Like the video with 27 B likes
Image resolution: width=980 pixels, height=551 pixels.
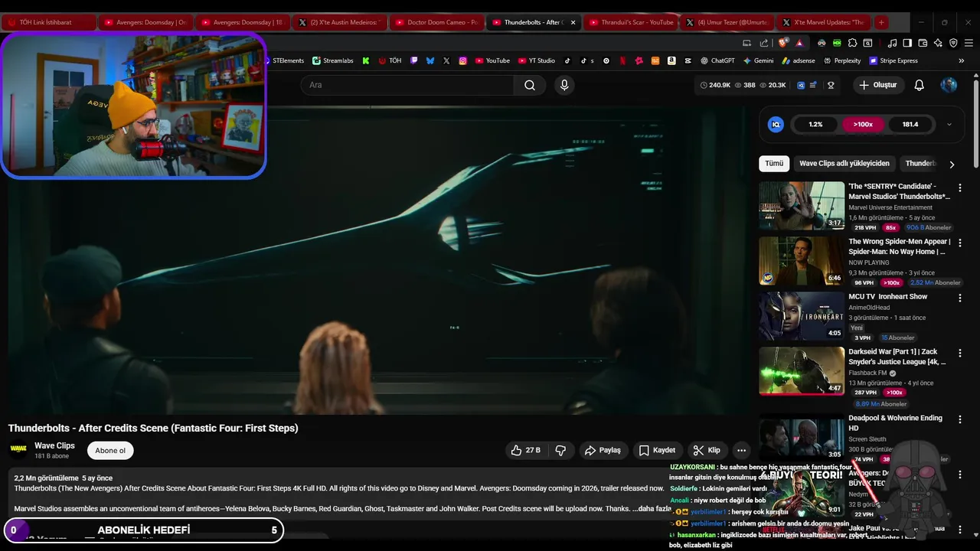pyautogui.click(x=525, y=450)
